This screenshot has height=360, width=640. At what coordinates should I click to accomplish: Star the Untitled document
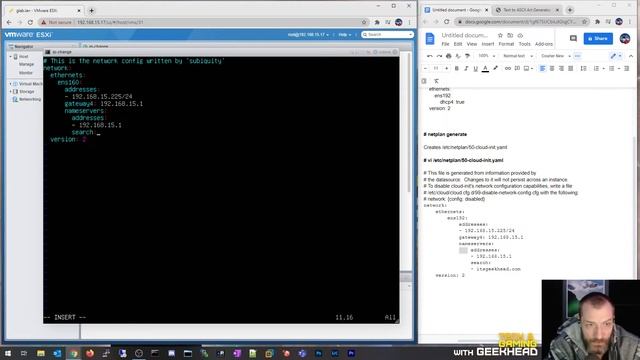(500, 36)
